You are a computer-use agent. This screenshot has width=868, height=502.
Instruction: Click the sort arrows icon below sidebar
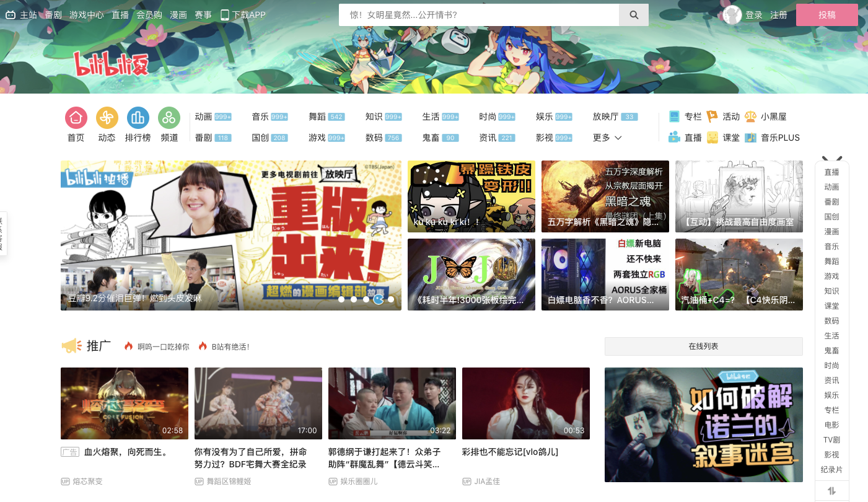pyautogui.click(x=832, y=491)
